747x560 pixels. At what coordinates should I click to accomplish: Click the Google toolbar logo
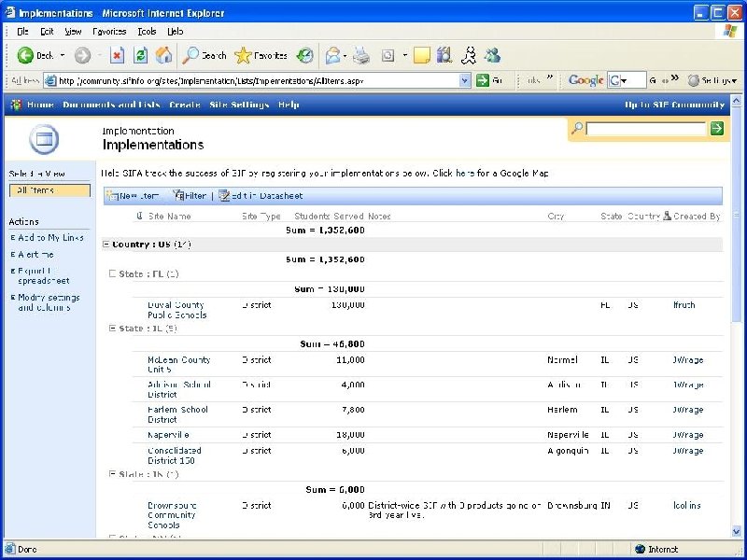(586, 80)
